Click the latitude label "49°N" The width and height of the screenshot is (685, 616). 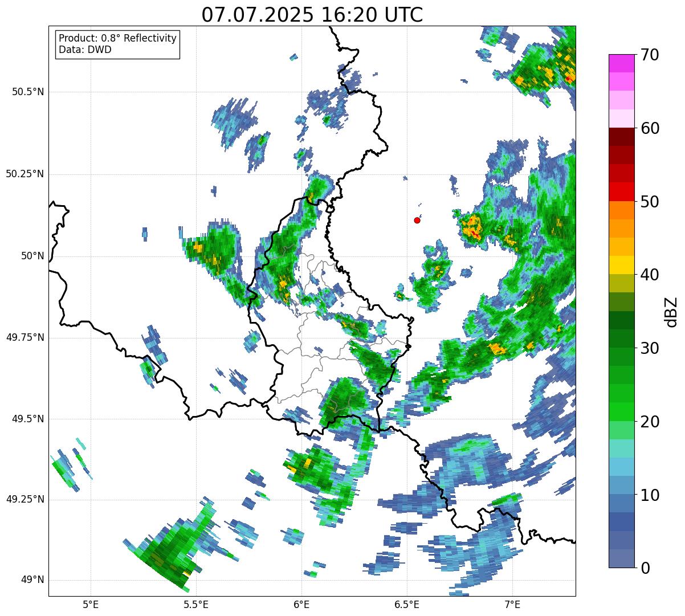32,580
